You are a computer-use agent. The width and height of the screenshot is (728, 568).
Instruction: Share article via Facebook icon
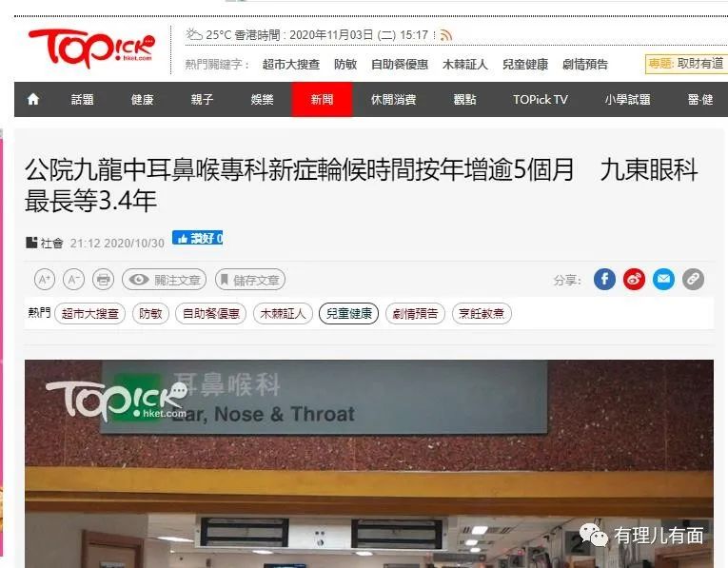pyautogui.click(x=604, y=280)
